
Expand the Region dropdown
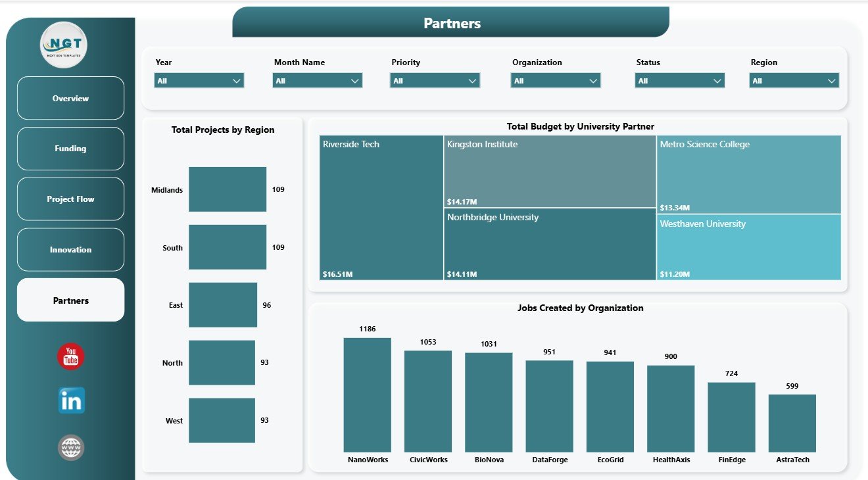tap(794, 80)
